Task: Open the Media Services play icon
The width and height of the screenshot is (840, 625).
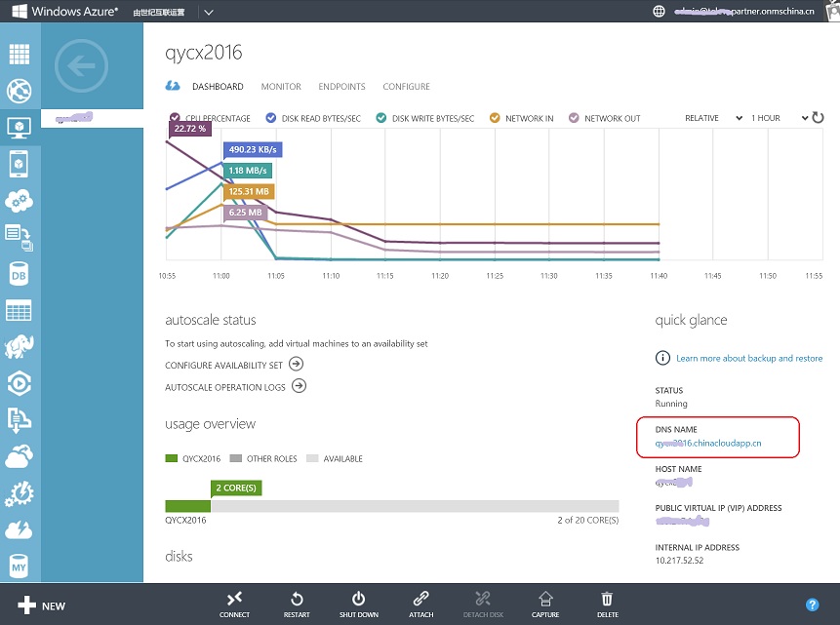Action: point(20,383)
